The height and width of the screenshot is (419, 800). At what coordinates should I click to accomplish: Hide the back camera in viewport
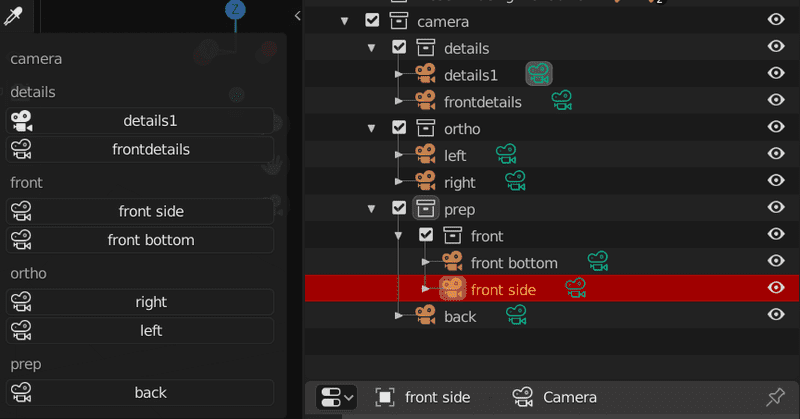pyautogui.click(x=776, y=314)
